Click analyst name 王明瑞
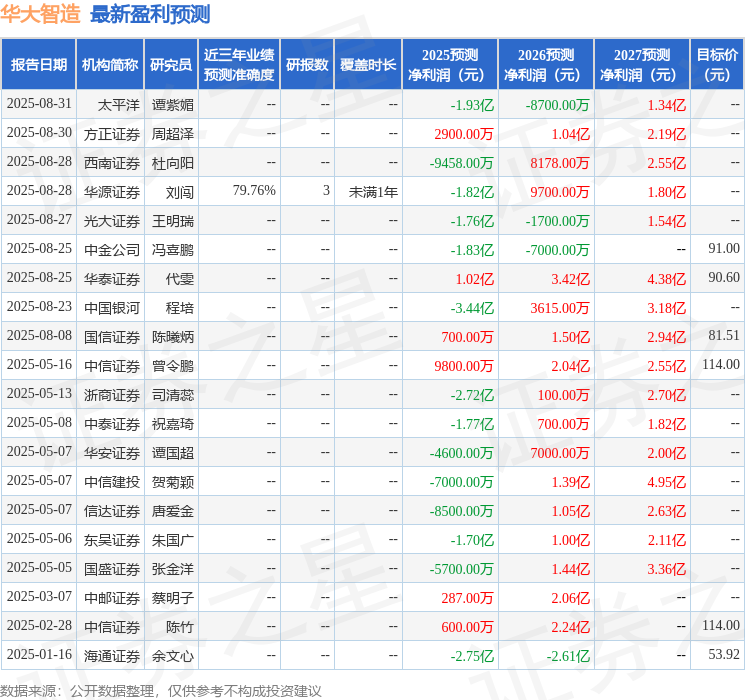The width and height of the screenshot is (745, 700). [x=172, y=221]
